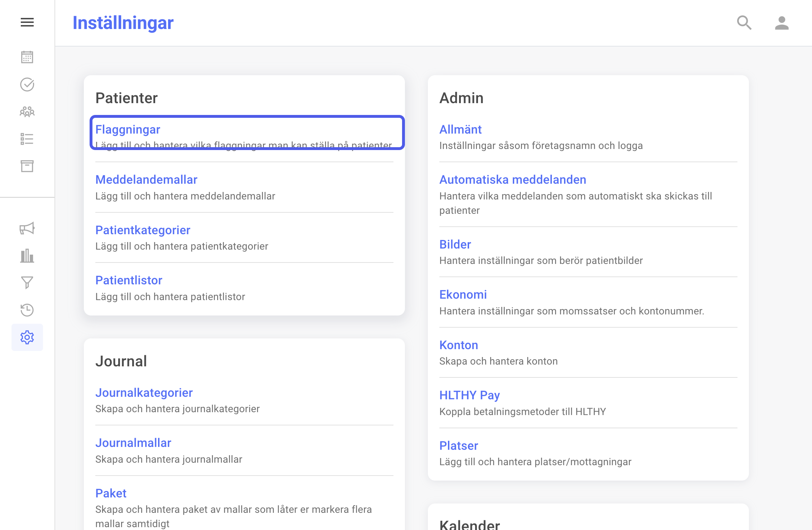The height and width of the screenshot is (530, 812).
Task: Open Ekonomi settings
Action: pos(463,295)
